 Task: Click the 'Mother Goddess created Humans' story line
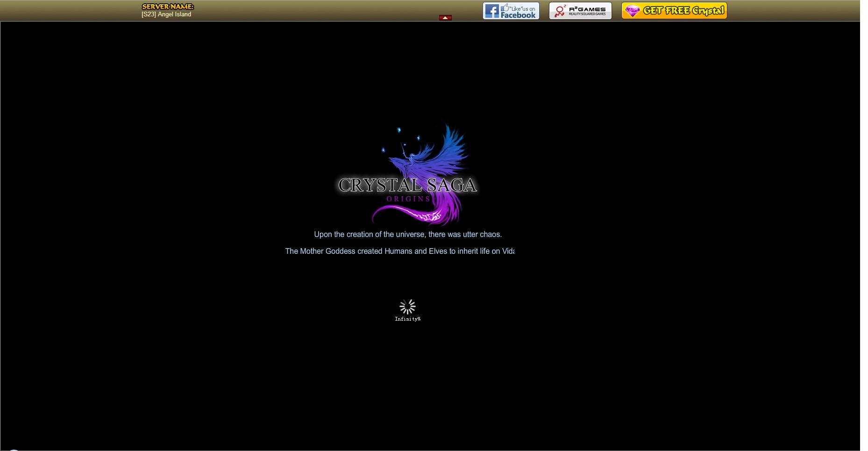coord(399,251)
